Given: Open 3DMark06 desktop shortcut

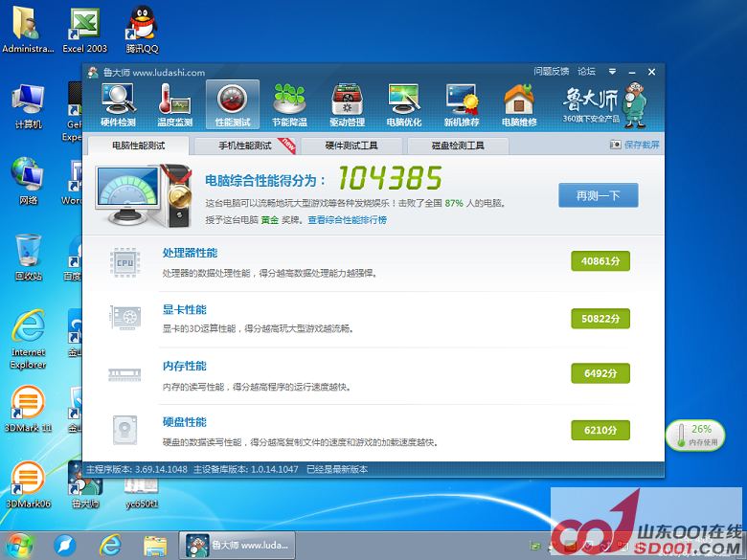Looking at the screenshot, I should click(28, 484).
